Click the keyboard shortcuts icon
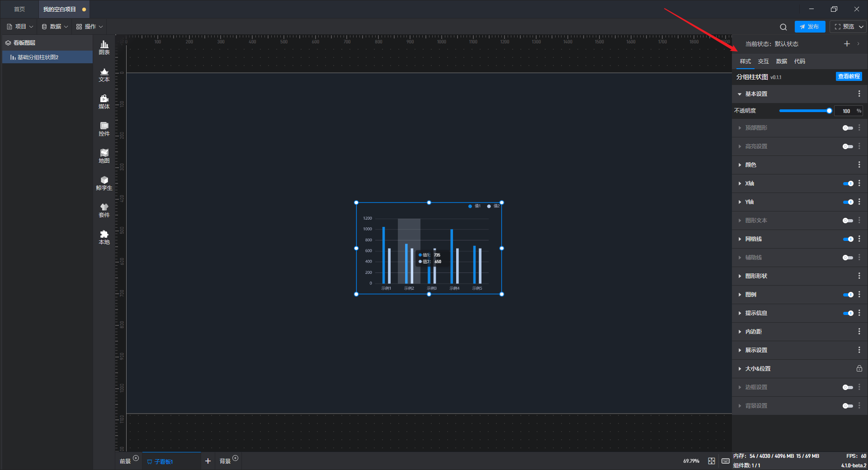 (x=725, y=461)
